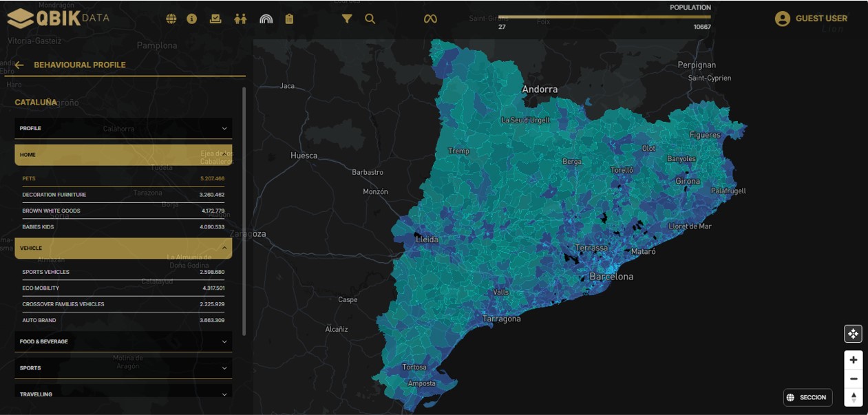Open the info circle icon
This screenshot has width=868, height=415.
[192, 19]
